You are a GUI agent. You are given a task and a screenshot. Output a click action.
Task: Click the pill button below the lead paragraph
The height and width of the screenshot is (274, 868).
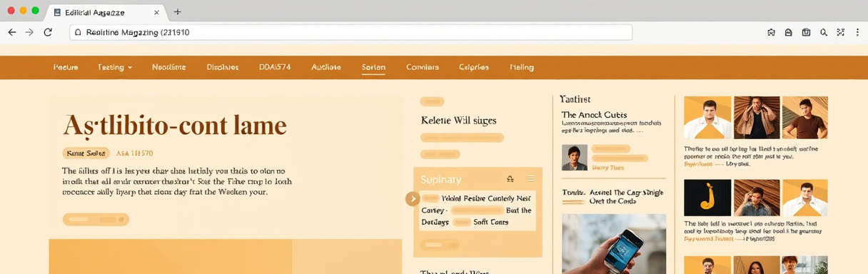click(96, 220)
